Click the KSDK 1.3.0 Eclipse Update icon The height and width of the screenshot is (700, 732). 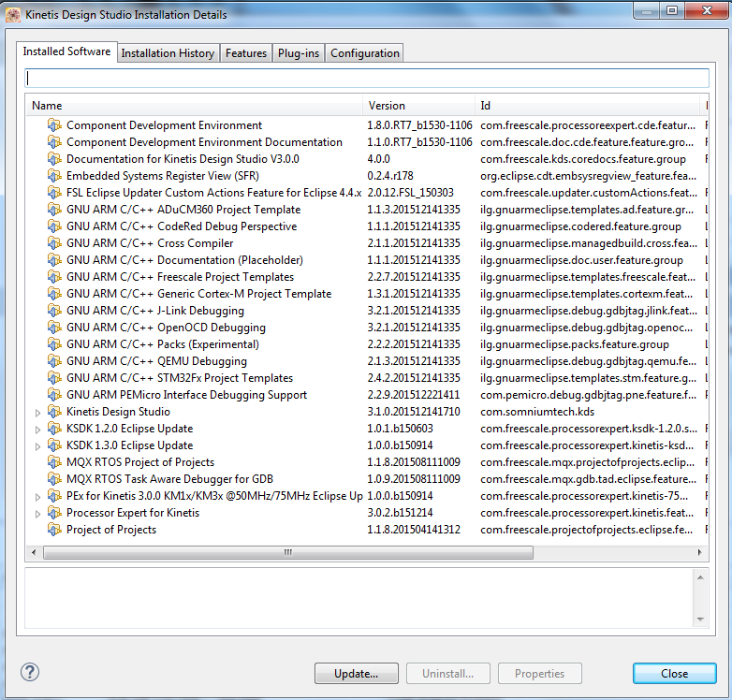click(54, 445)
